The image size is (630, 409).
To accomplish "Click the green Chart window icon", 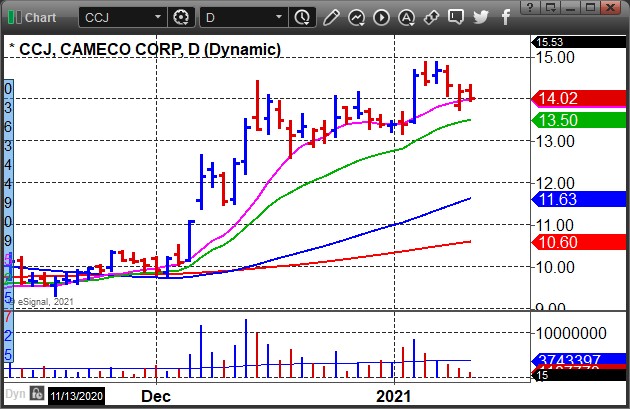I will click(15, 18).
